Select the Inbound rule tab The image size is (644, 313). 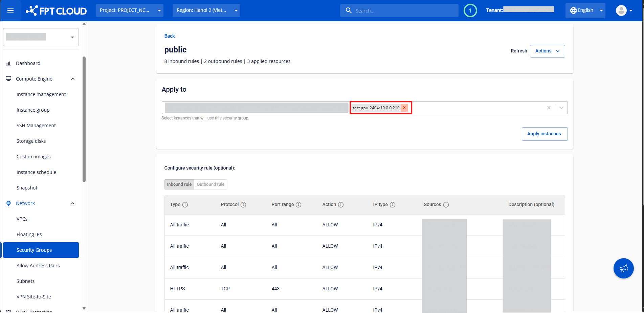179,184
